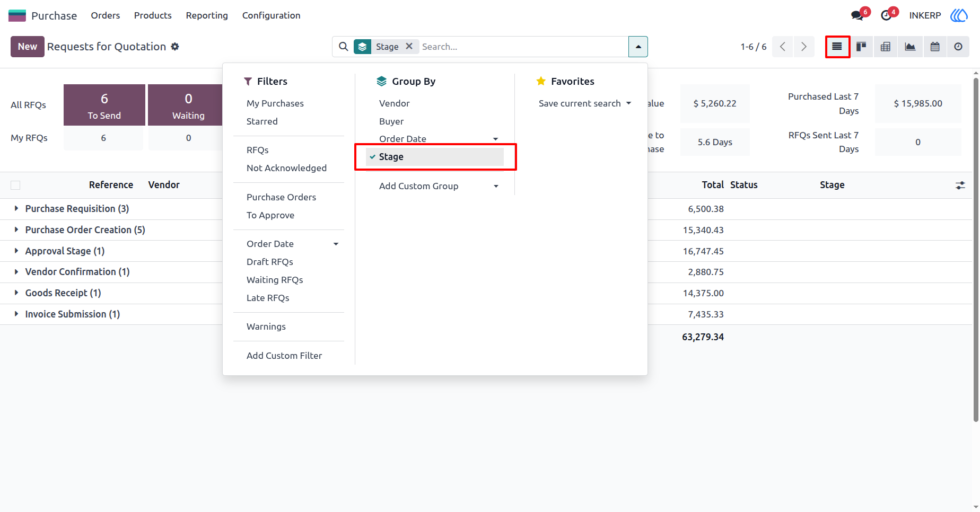
Task: Open the conversations chat icon
Action: 857,15
